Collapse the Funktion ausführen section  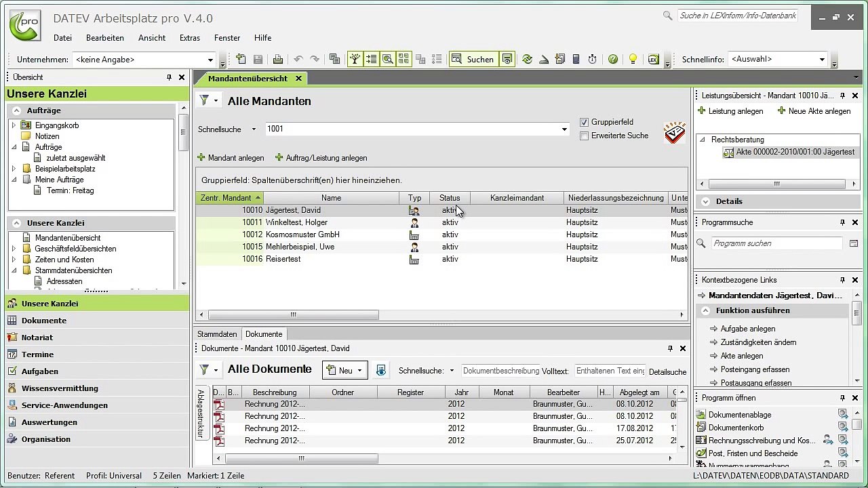(x=706, y=310)
